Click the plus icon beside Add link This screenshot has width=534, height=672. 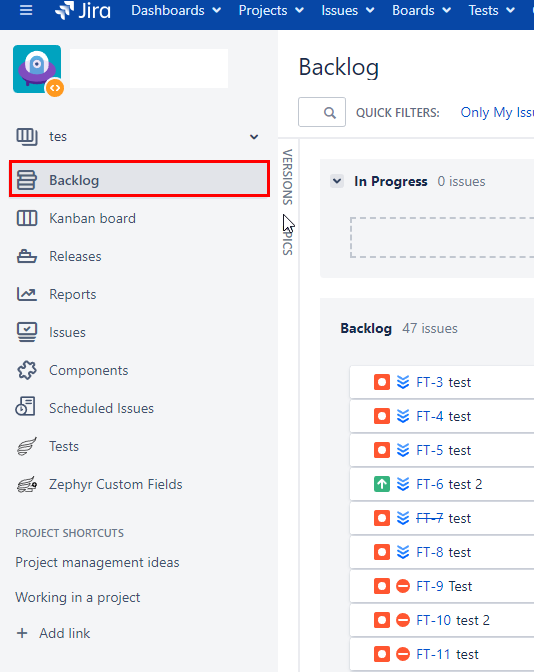[22, 633]
